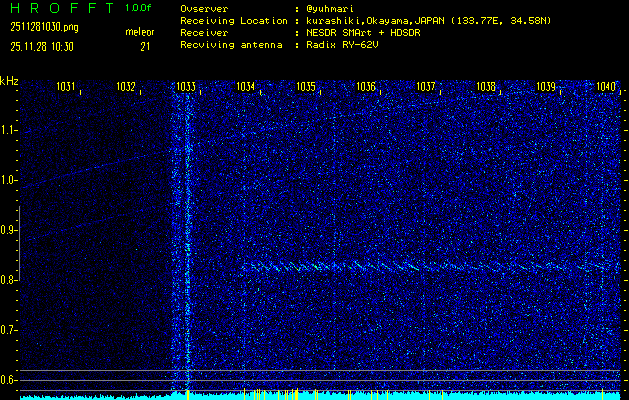This screenshot has width=629, height=400.
Task: Select the kurashiki,Okayama,JAPAN location value
Action: tap(428, 21)
